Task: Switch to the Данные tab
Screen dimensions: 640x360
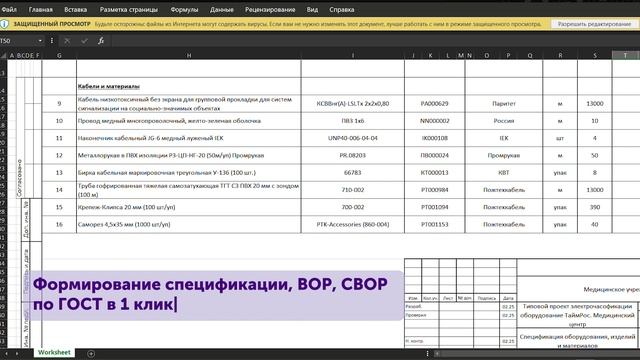Action: [x=222, y=9]
